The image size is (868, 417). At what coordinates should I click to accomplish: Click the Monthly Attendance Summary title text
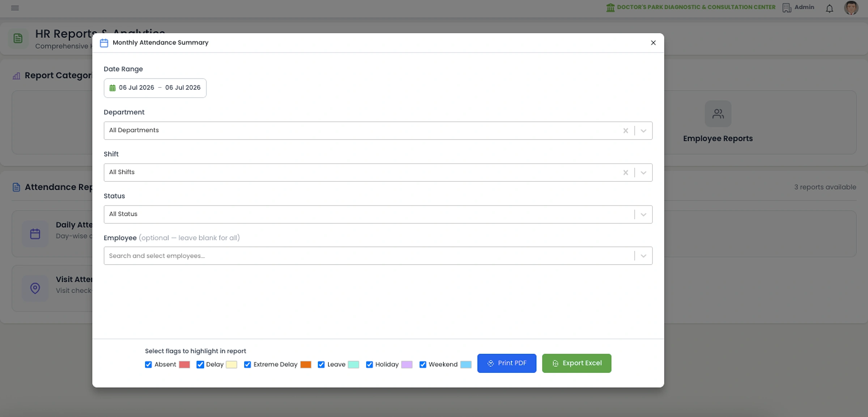[x=161, y=43]
